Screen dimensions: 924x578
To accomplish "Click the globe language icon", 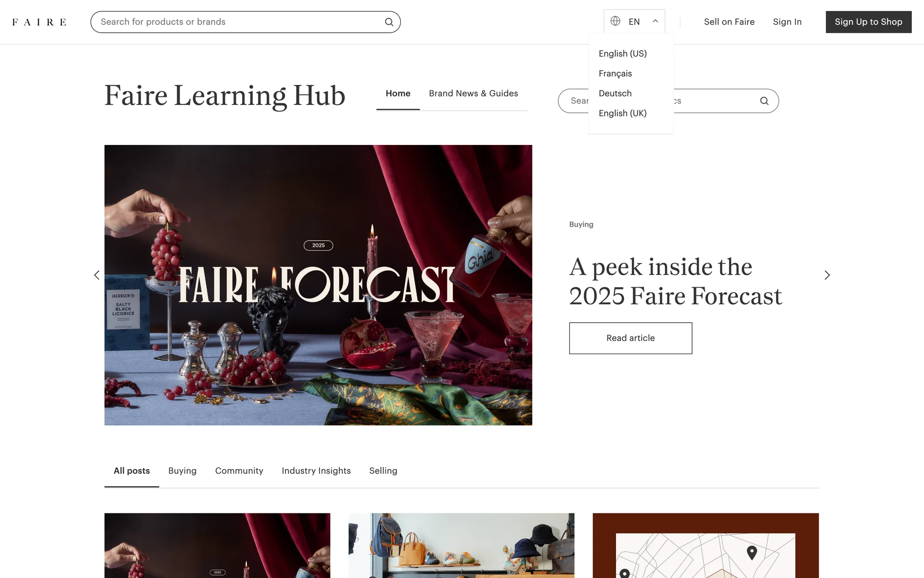I will coord(615,21).
